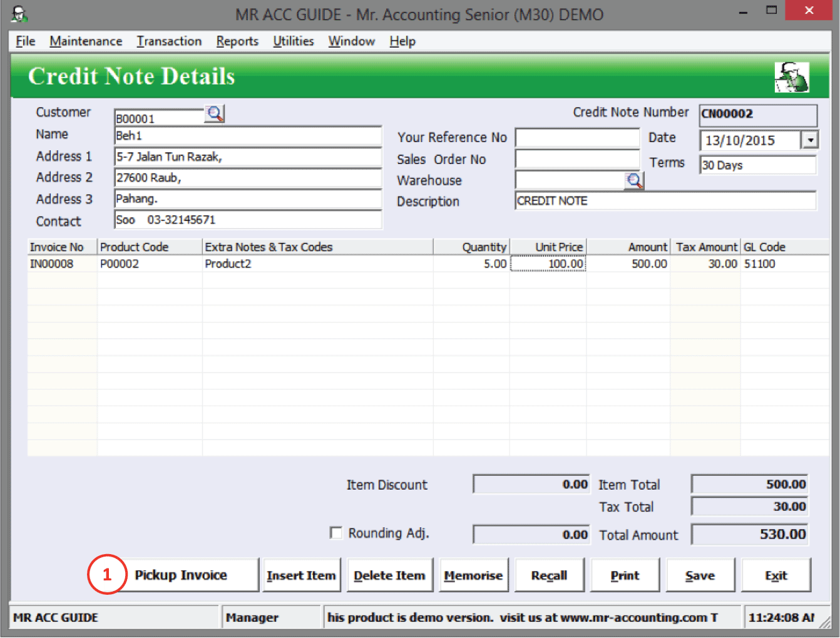
Task: Click the Exit button
Action: (776, 575)
